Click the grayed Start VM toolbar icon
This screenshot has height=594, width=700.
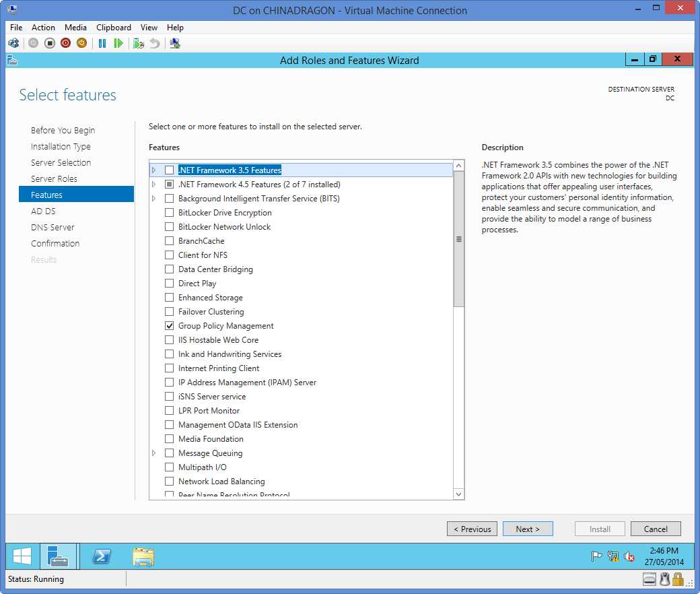(x=34, y=43)
